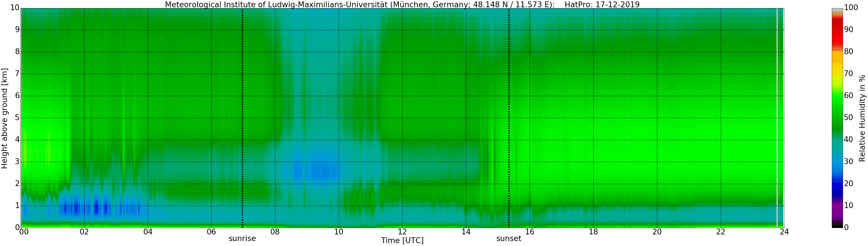Click time-axis tick label "16"
This screenshot has height=246, width=868.
(x=530, y=232)
